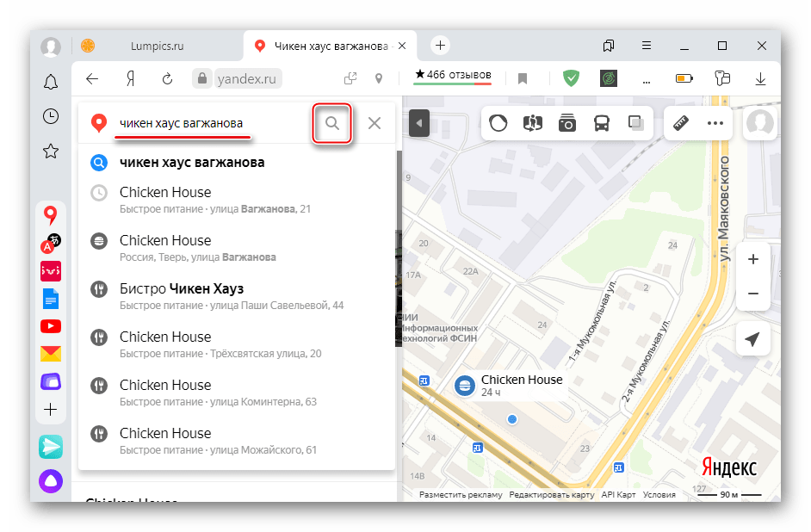Choose Chicken House on улица Можайского, 61
The height and width of the screenshot is (532, 811).
click(237, 440)
